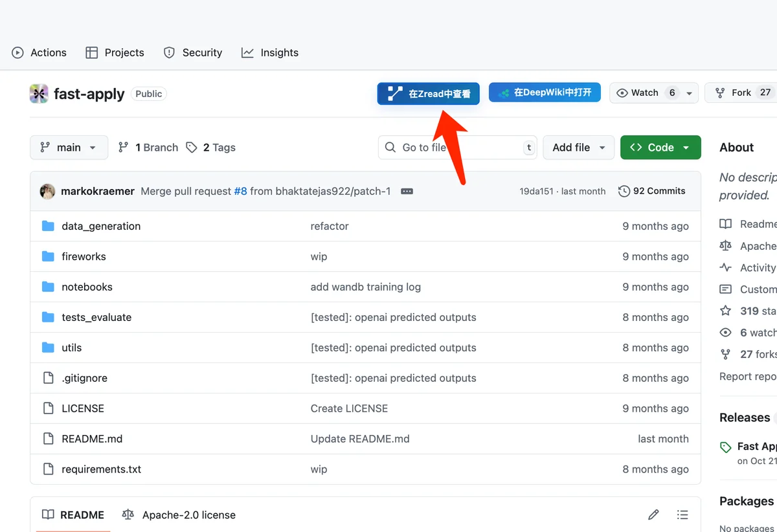Expand the Watch options dropdown arrow
This screenshot has width=777, height=532.
[690, 93]
